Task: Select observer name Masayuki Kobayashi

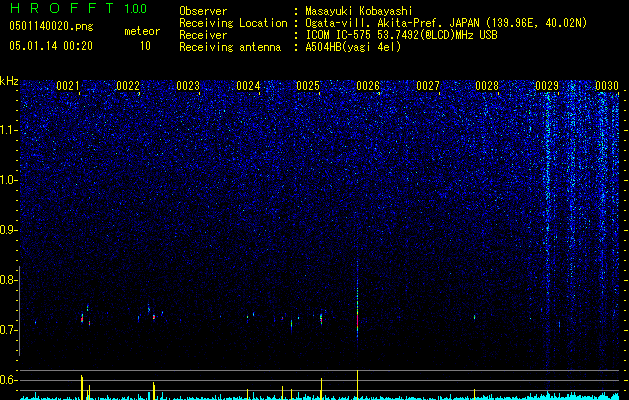Action: click(359, 11)
